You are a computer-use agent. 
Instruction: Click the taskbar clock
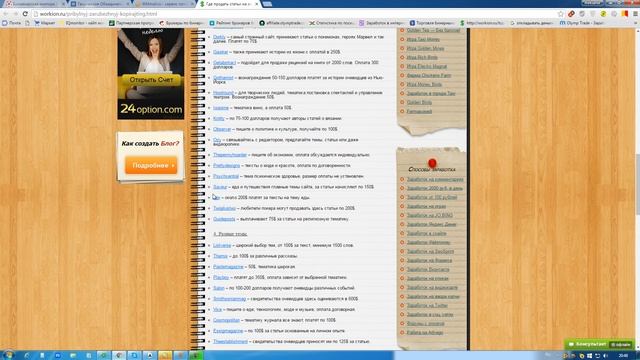point(623,356)
